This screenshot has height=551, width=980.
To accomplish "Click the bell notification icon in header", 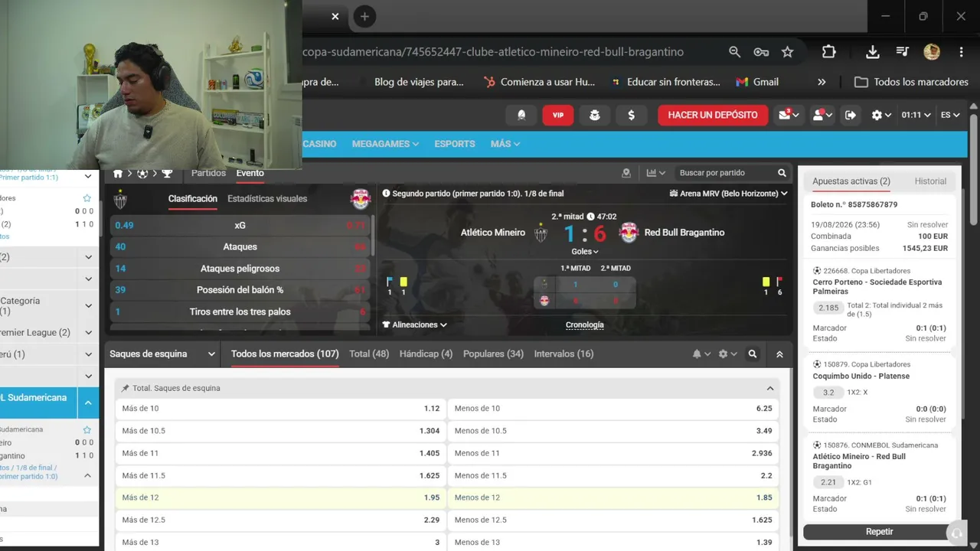I will 521,115.
